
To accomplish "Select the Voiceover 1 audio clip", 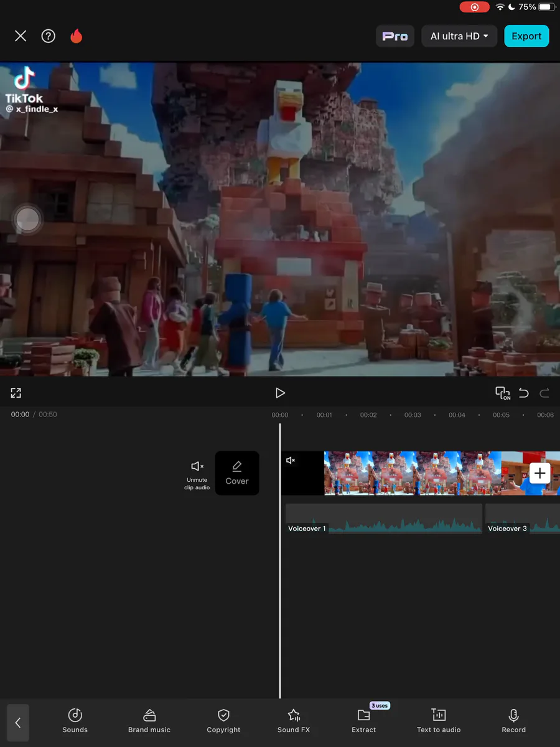I will click(x=383, y=519).
